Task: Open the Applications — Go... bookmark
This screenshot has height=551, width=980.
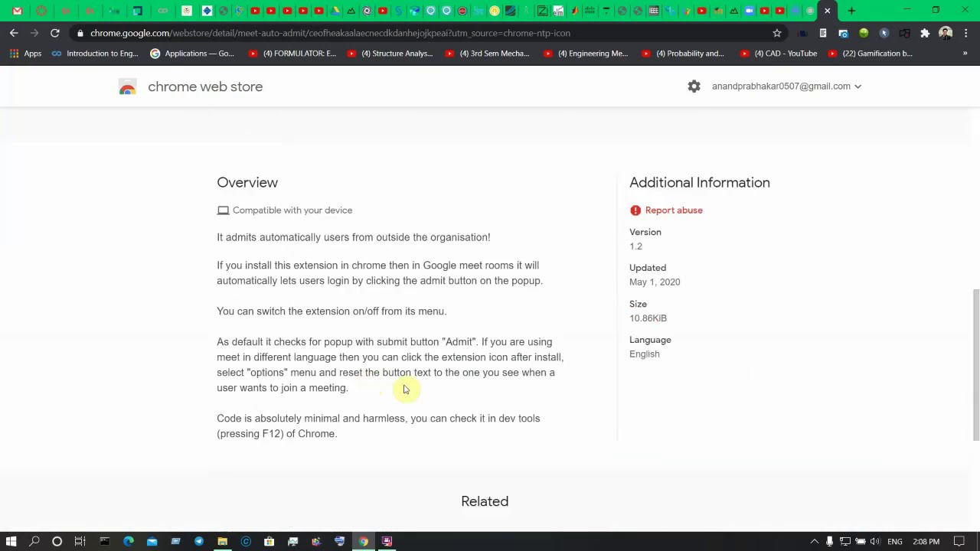Action: click(x=192, y=54)
